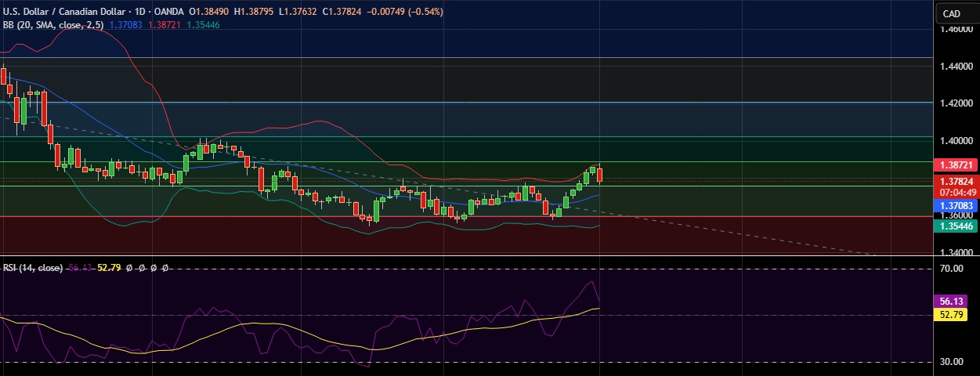Click the purple 56.13 RSI axis label
The width and height of the screenshot is (980, 376).
[x=953, y=300]
